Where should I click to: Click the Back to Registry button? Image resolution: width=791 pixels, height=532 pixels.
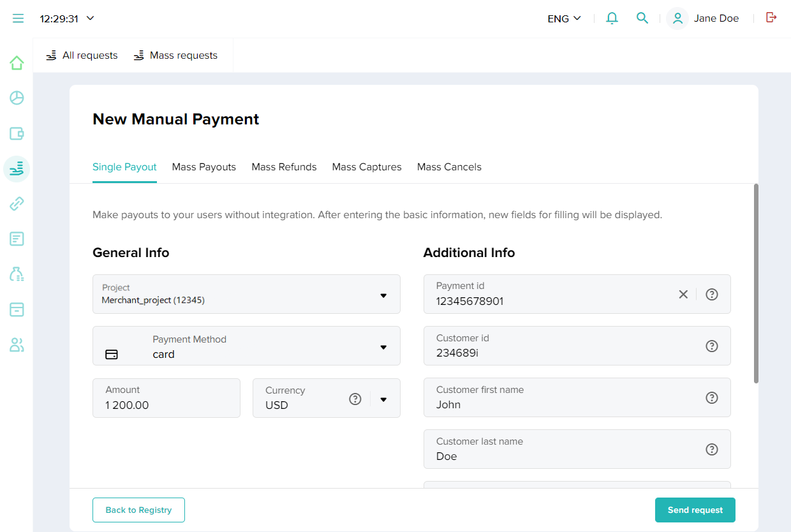pos(138,510)
